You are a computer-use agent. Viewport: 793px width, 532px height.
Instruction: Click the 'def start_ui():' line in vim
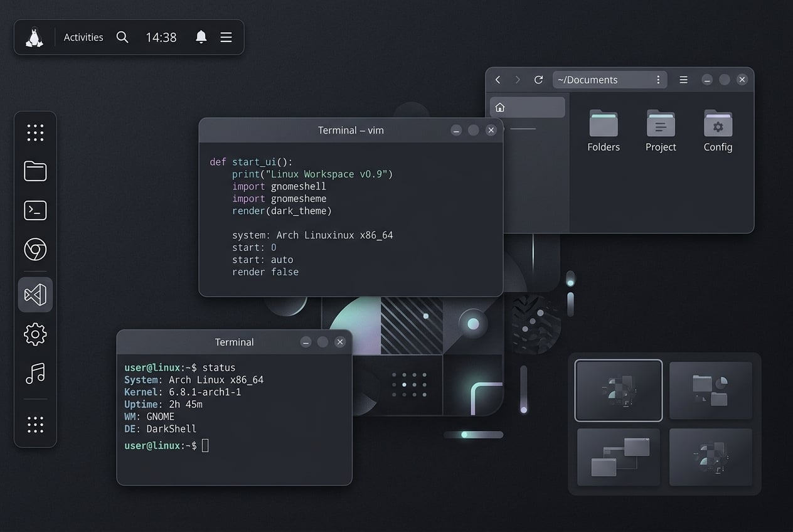(251, 162)
